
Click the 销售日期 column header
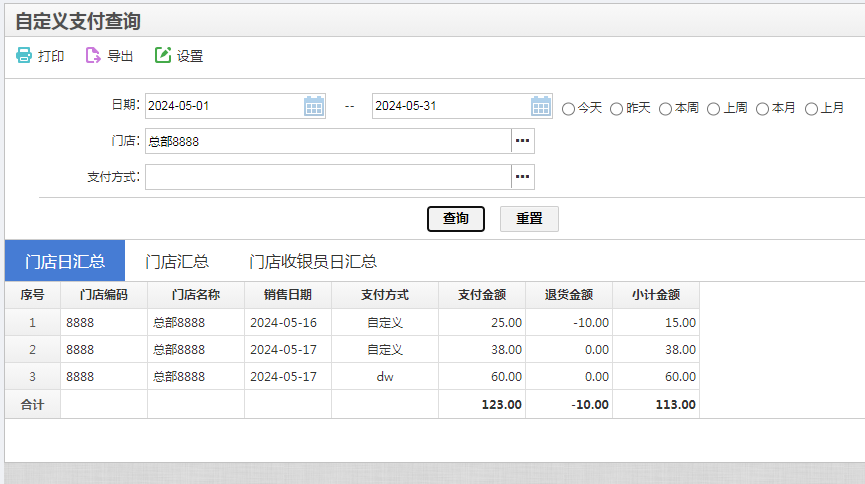(288, 295)
